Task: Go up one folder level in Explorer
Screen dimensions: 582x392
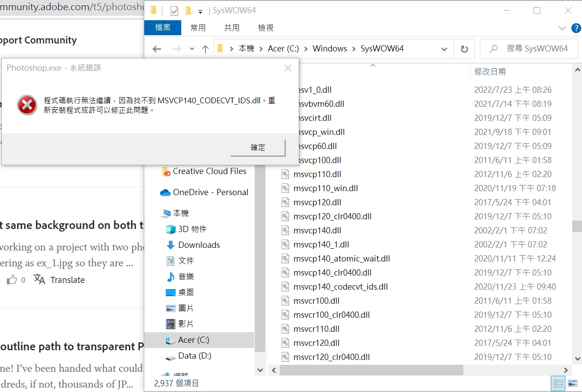Action: pos(205,49)
